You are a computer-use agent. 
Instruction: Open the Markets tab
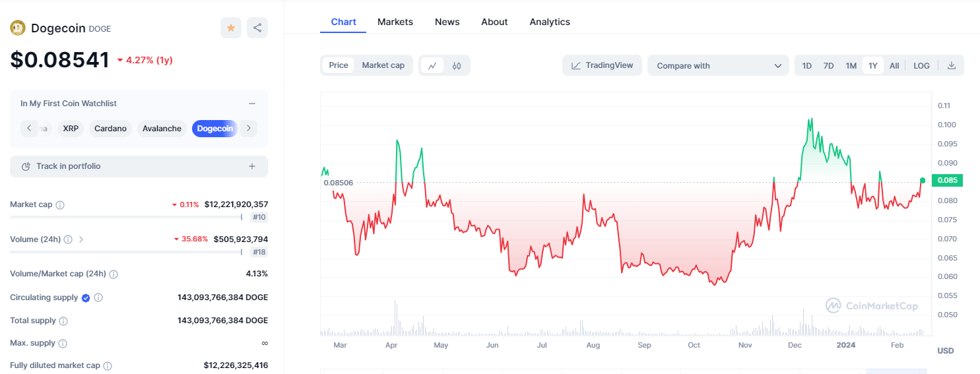(x=395, y=22)
